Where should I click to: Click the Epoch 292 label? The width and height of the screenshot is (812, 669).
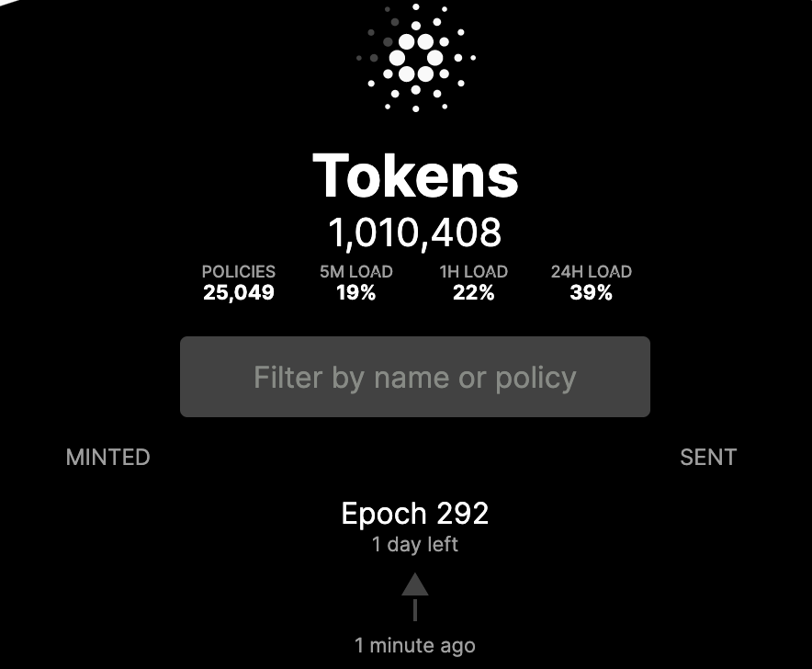click(415, 514)
